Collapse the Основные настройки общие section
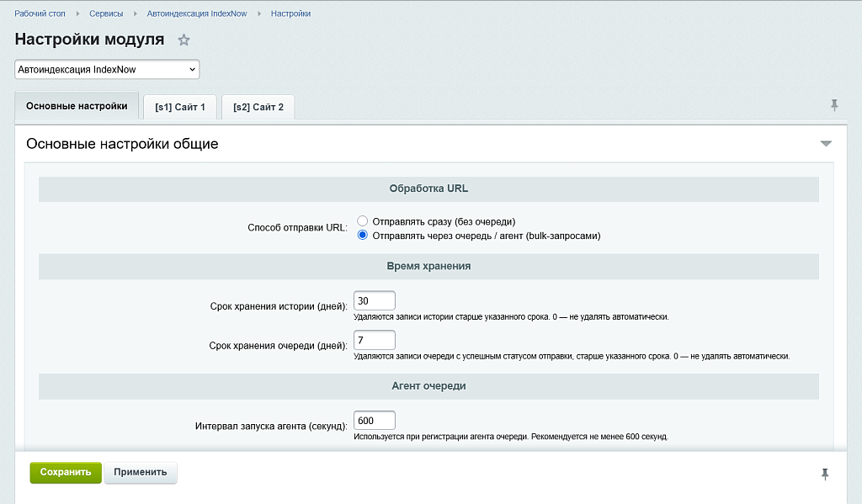Viewport: 862px width, 504px height. pyautogui.click(x=826, y=144)
